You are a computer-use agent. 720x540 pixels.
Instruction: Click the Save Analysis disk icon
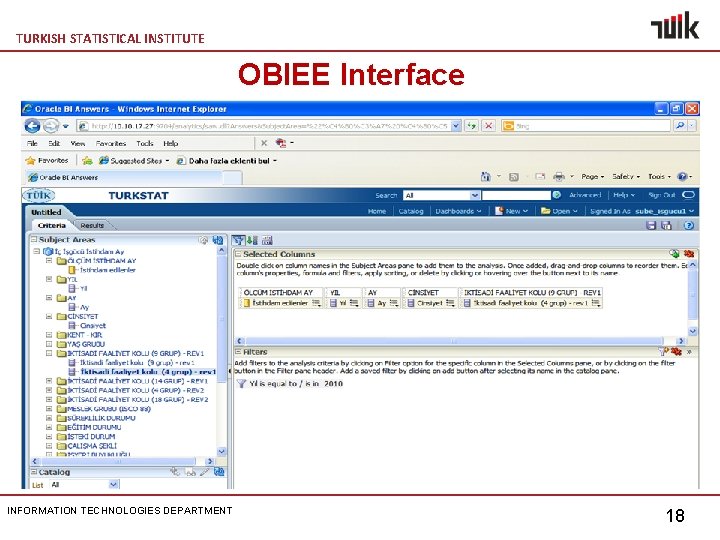click(651, 225)
